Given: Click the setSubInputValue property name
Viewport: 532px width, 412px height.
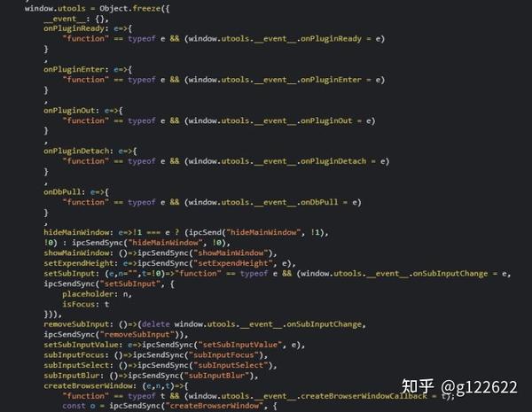Looking at the screenshot, I should tap(81, 345).
